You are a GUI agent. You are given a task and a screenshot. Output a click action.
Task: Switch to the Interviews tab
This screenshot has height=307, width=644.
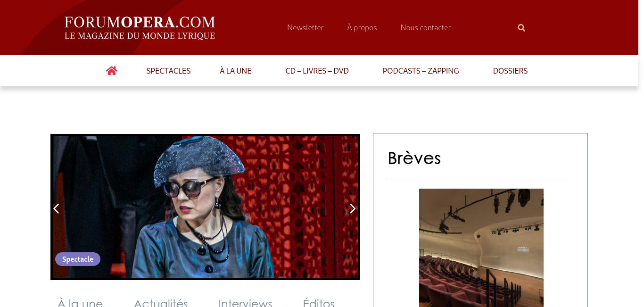click(245, 302)
